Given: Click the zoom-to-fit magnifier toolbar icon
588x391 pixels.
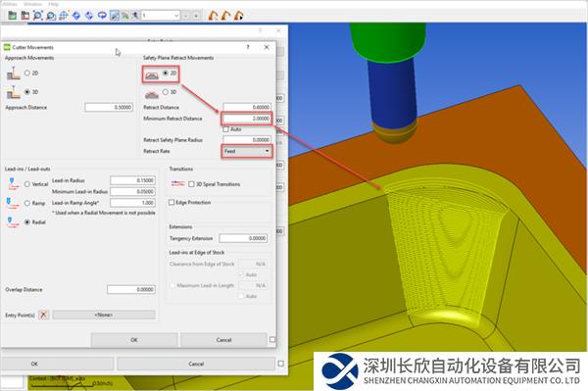Looking at the screenshot, I should point(37,16).
